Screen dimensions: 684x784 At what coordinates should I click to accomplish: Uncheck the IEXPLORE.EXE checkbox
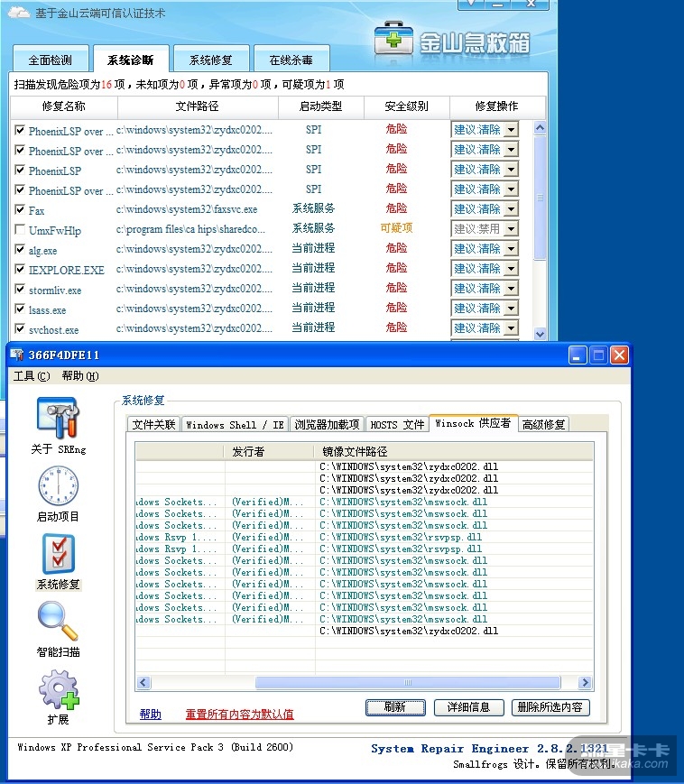click(20, 269)
